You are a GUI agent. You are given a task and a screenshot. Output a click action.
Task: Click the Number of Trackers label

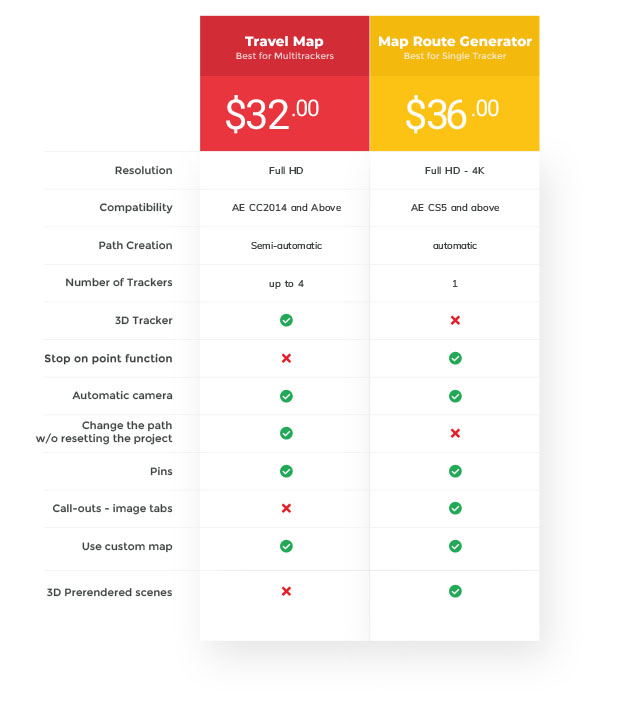[119, 282]
